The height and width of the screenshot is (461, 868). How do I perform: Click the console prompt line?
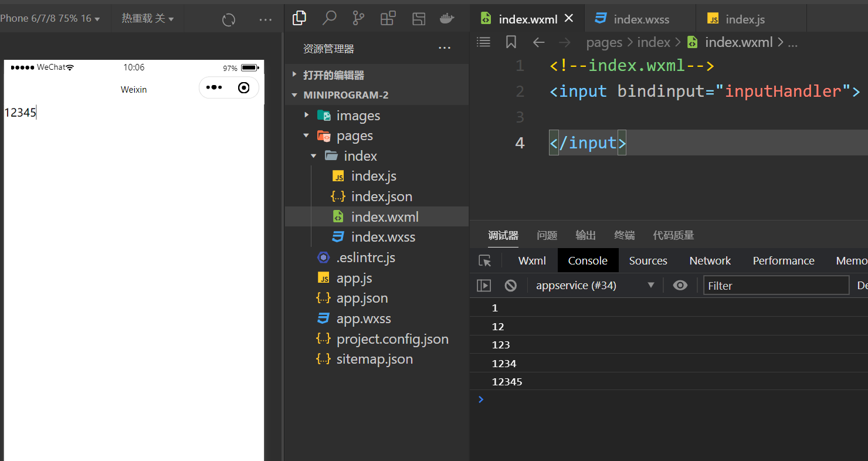(x=669, y=399)
